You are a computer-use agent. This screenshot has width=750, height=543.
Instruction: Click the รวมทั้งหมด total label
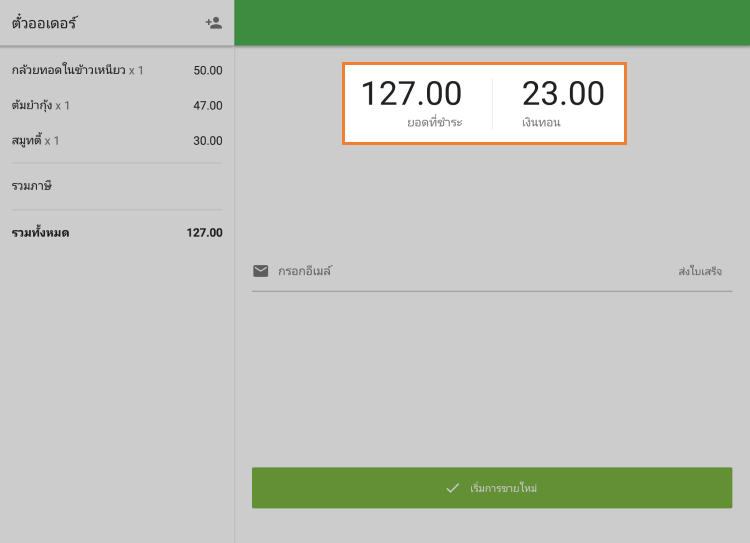tap(41, 233)
